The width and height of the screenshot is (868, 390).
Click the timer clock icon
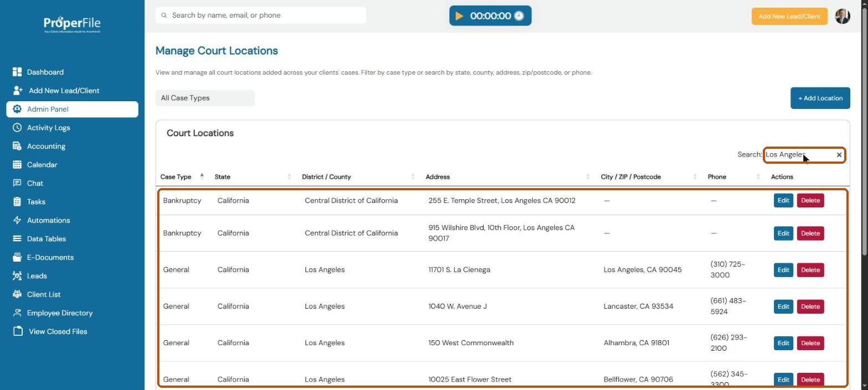519,16
